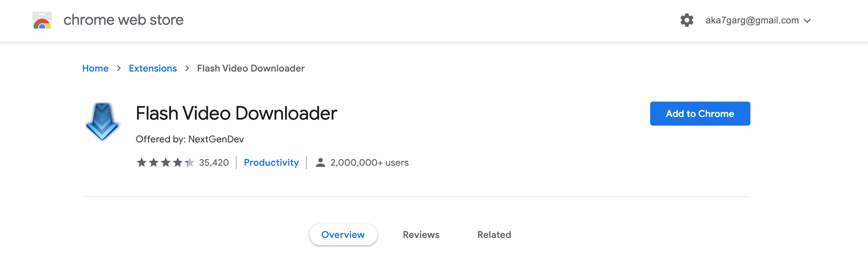Click the chevron after Extensions breadcrumb
The image size is (868, 266).
pos(187,68)
